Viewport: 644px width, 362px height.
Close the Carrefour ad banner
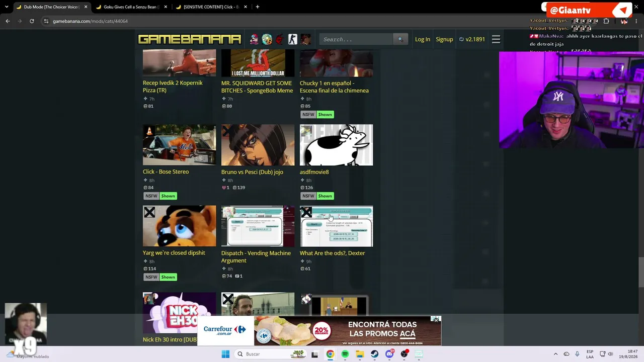coord(436,319)
